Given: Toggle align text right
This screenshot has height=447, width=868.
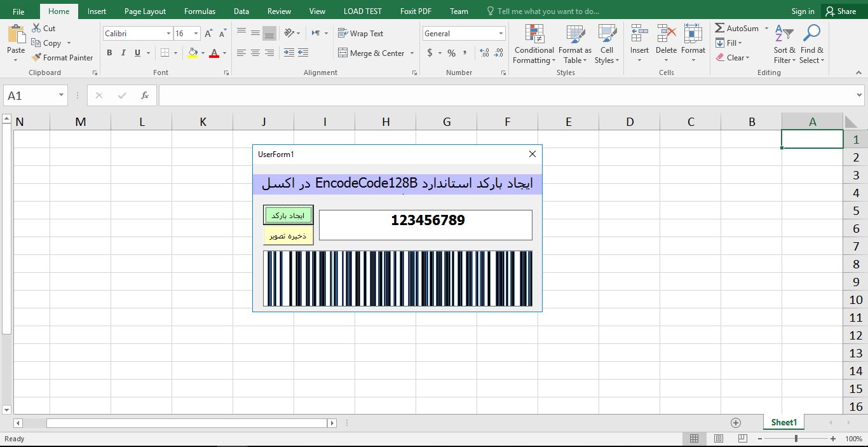Looking at the screenshot, I should (x=269, y=53).
